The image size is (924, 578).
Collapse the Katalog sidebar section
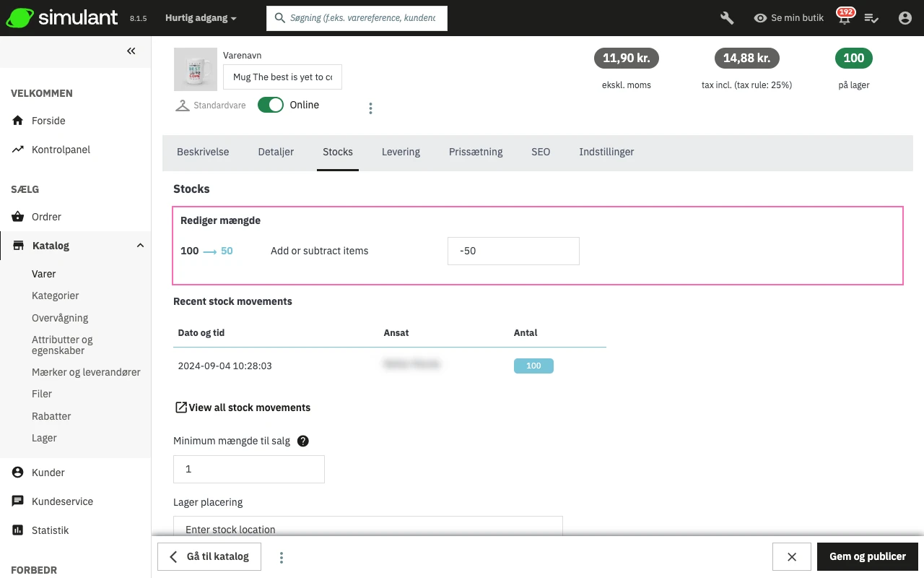coord(140,246)
